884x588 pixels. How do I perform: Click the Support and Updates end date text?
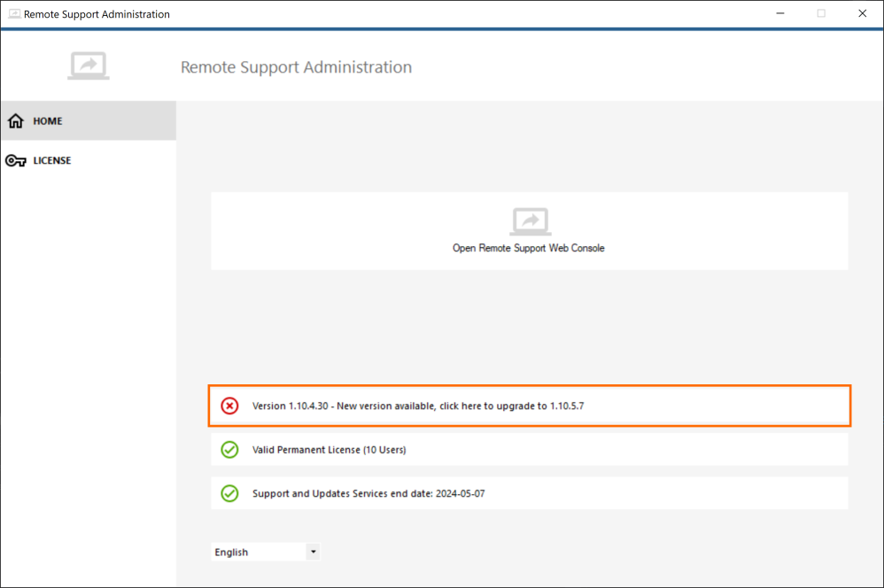point(368,493)
